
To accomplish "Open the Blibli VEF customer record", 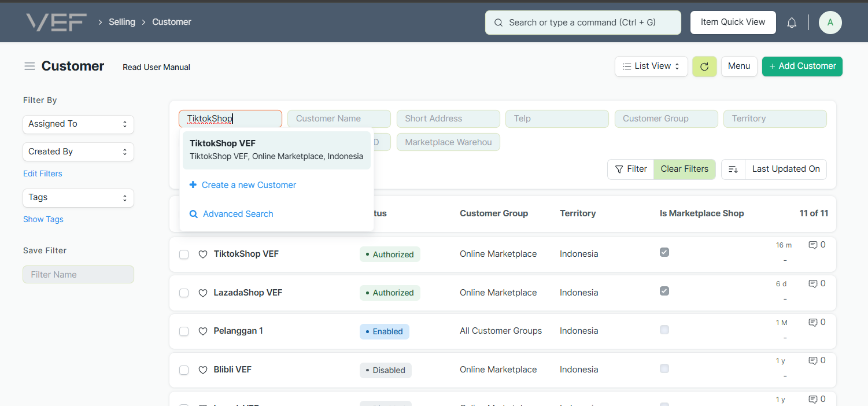I will [x=232, y=370].
